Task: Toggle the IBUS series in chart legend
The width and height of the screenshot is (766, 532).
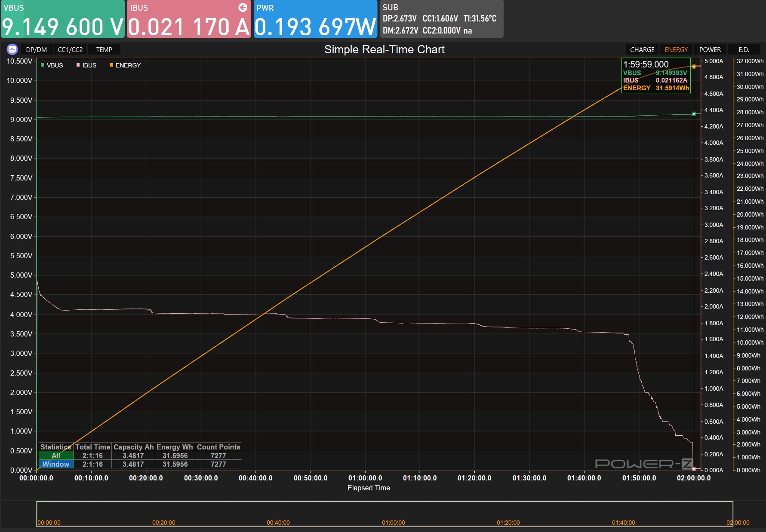Action: [86, 65]
